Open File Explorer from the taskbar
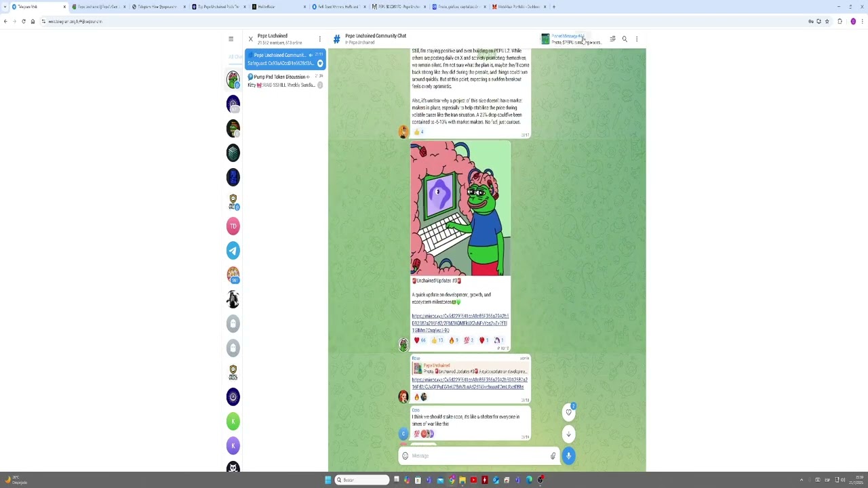 pos(462,480)
